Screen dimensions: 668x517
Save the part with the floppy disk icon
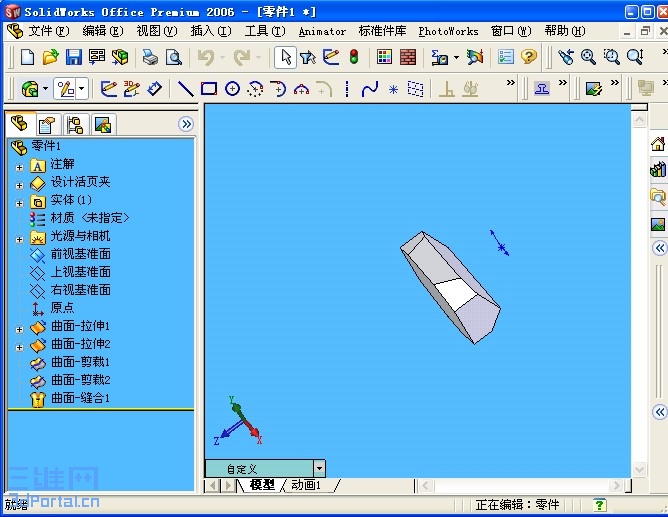[x=74, y=57]
